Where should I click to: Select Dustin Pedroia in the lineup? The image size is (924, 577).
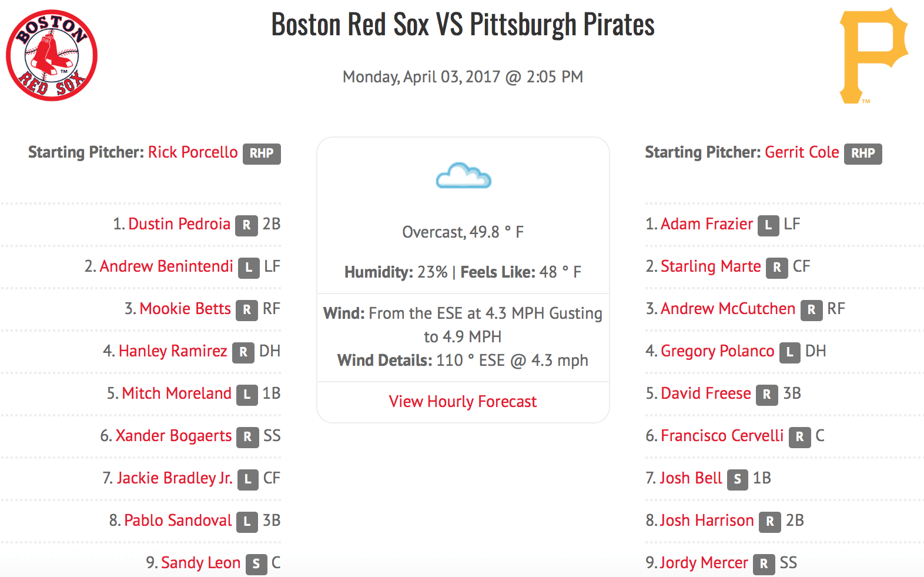[x=179, y=224]
